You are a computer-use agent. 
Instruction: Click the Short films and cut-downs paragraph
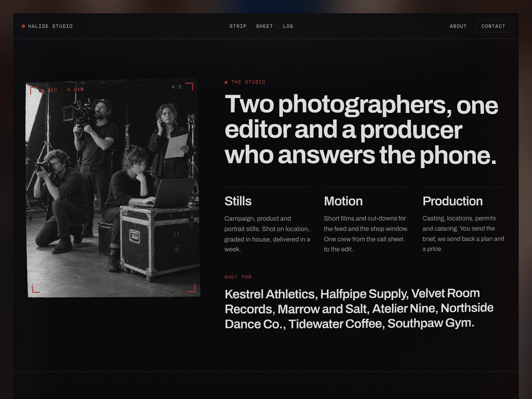tap(366, 234)
